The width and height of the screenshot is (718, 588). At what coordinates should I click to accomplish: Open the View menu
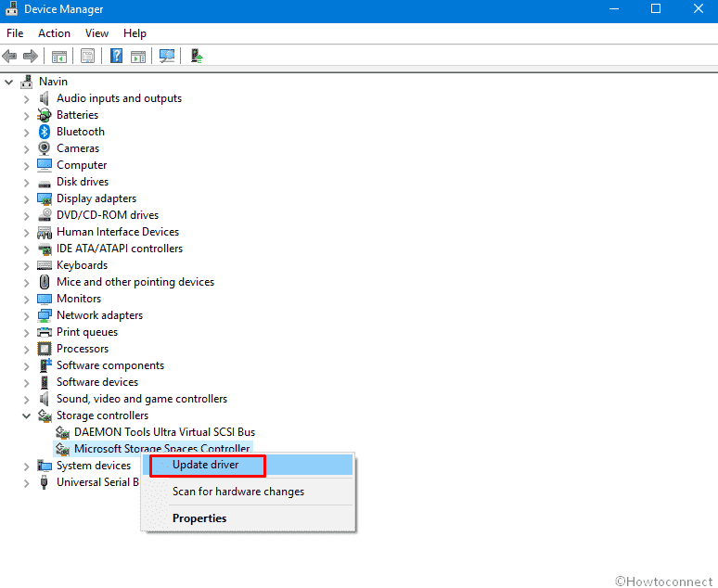(96, 33)
